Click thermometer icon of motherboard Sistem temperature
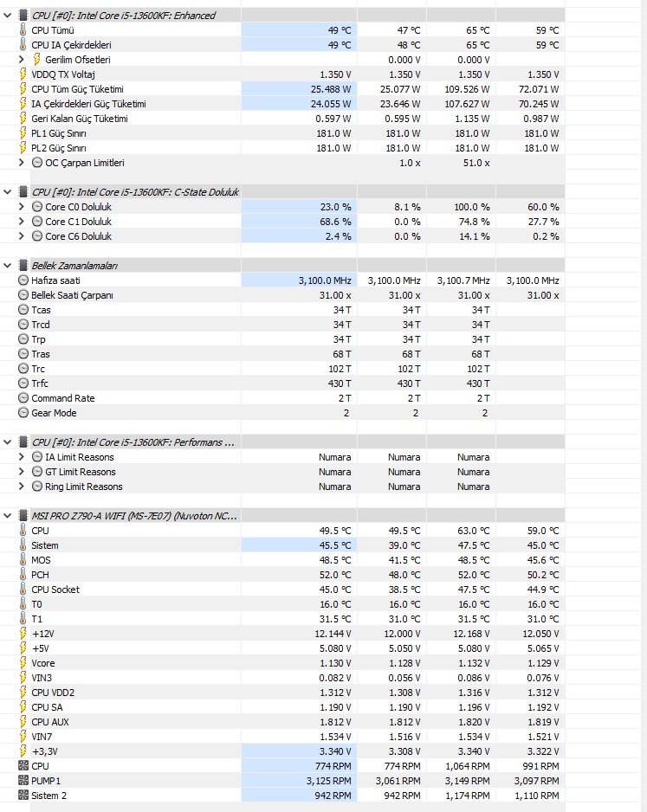 click(23, 545)
